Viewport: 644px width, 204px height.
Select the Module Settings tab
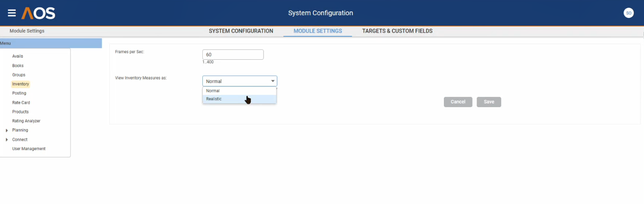click(x=318, y=31)
